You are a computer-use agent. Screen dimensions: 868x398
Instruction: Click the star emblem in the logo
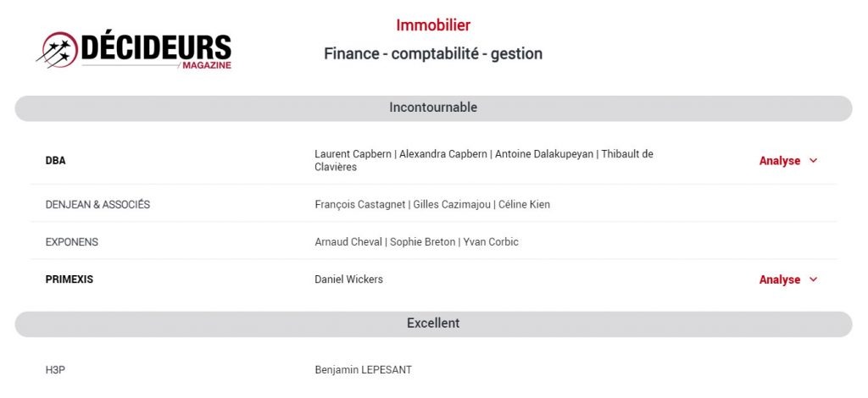[x=58, y=50]
